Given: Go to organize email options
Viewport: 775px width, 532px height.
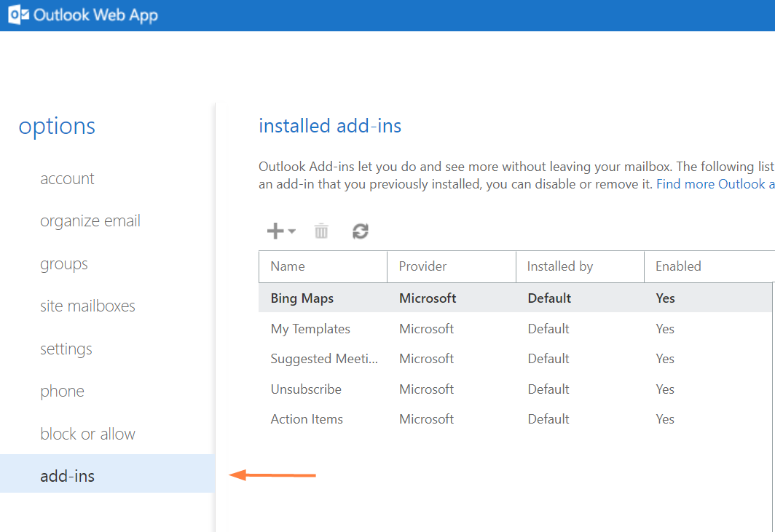Looking at the screenshot, I should tap(90, 221).
